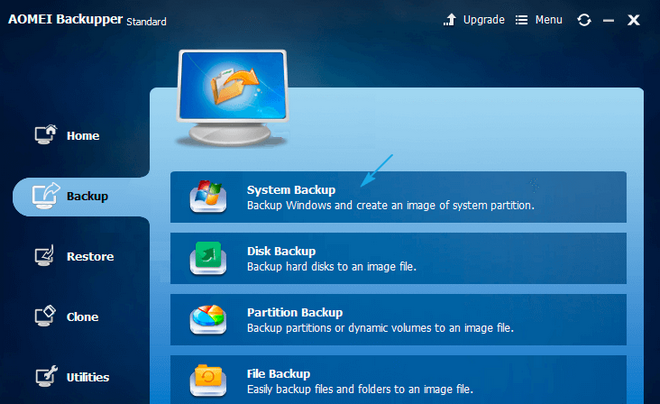660x404 pixels.
Task: Go to the Utilities section
Action: [88, 377]
